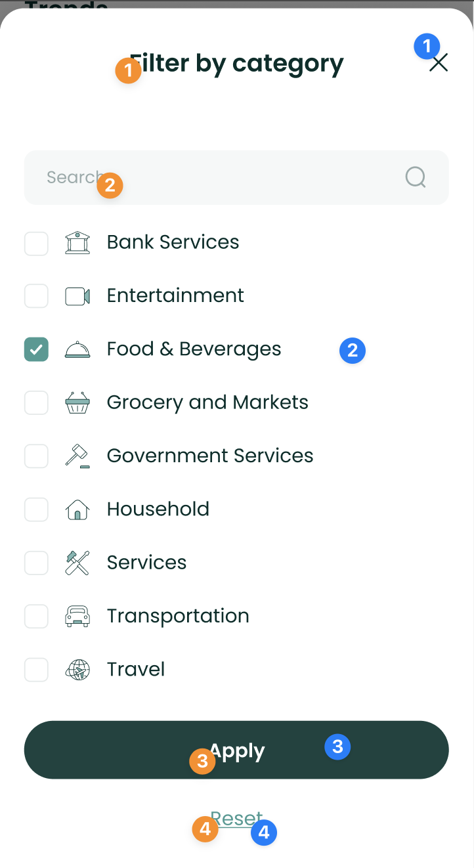Click the Bank Services building icon
This screenshot has height=868, width=474.
point(77,243)
